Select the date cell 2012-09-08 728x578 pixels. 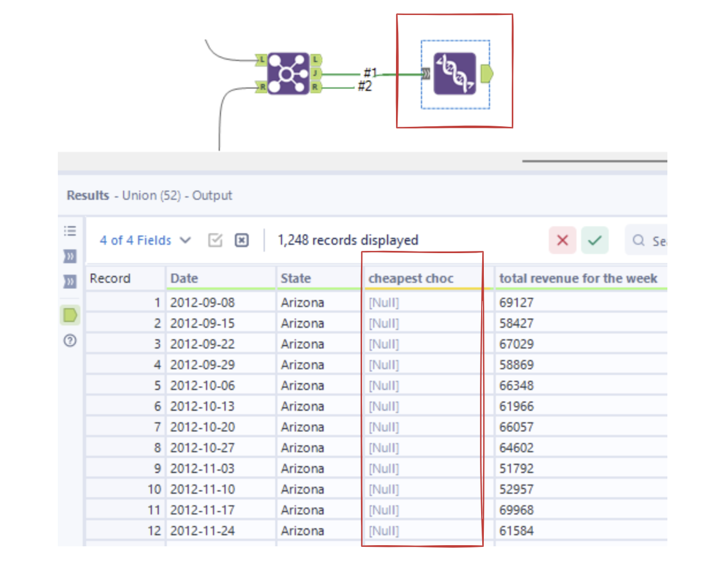tap(221, 303)
